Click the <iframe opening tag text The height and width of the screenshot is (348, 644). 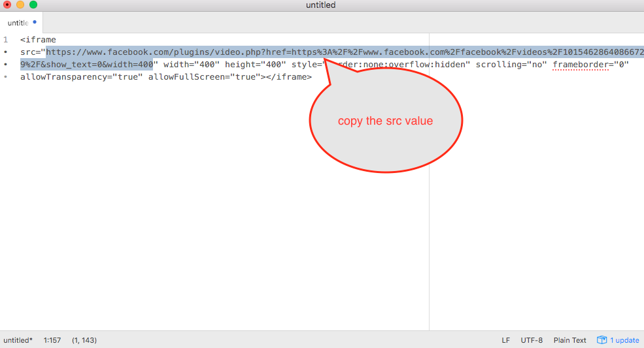click(38, 40)
